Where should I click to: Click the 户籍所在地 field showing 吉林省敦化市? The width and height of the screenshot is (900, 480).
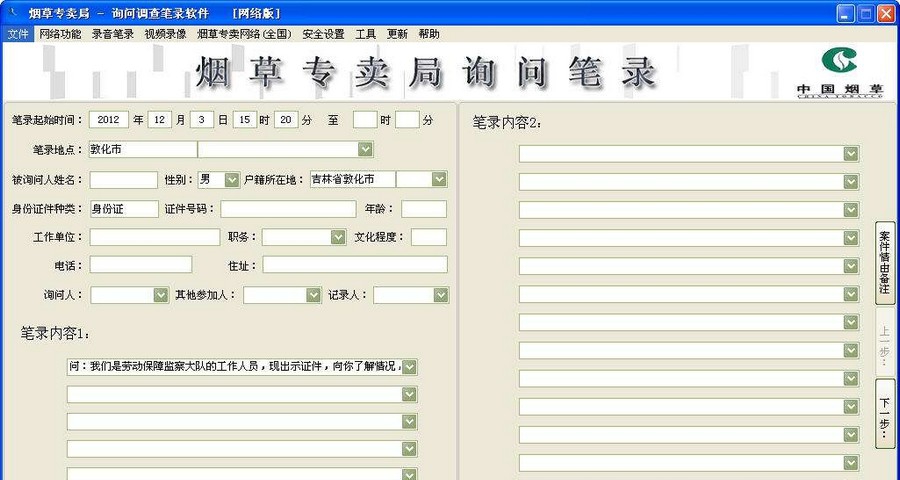coord(352,179)
